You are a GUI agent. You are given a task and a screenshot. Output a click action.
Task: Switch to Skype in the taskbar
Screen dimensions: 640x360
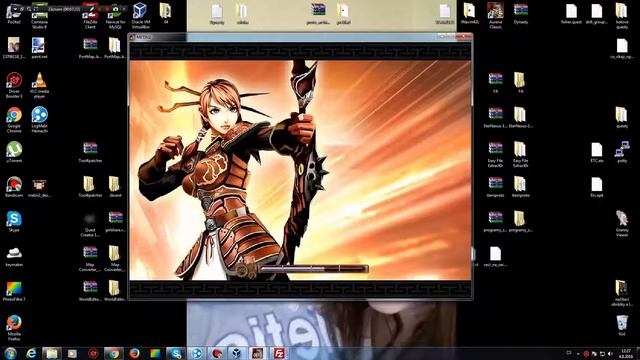(x=176, y=353)
